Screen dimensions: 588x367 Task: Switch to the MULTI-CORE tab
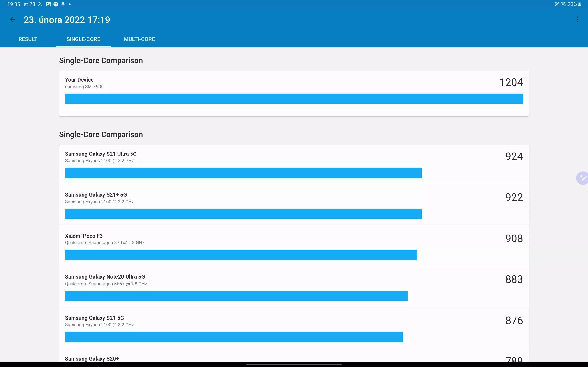[139, 39]
